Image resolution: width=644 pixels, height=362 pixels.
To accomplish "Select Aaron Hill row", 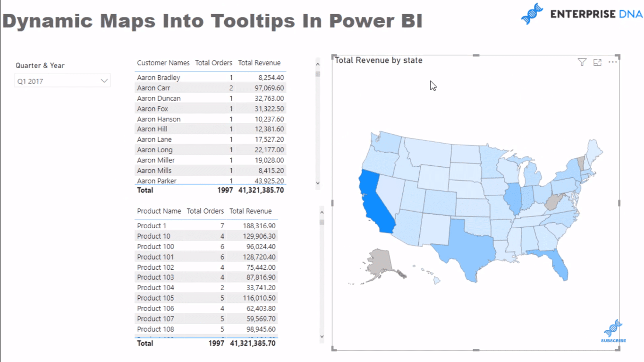I will pyautogui.click(x=211, y=129).
